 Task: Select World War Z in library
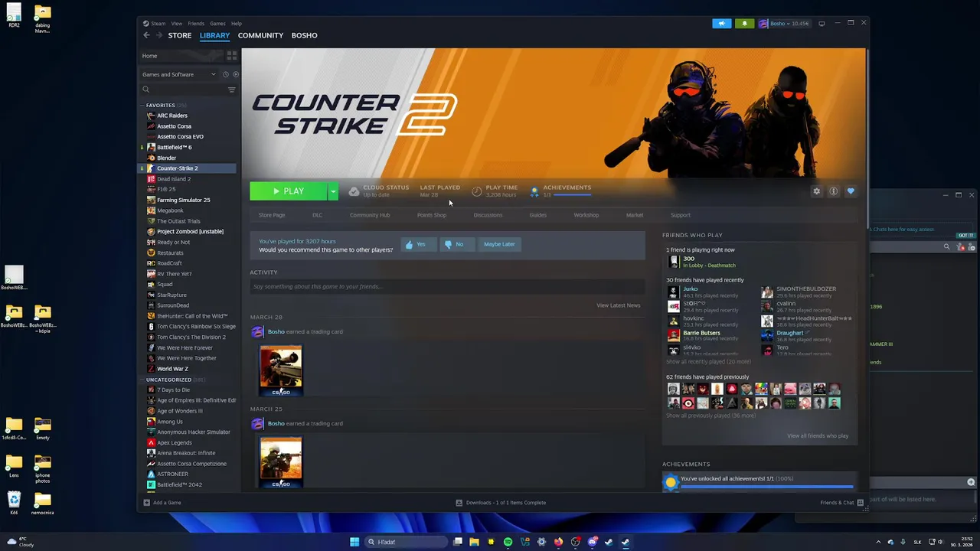tap(172, 369)
